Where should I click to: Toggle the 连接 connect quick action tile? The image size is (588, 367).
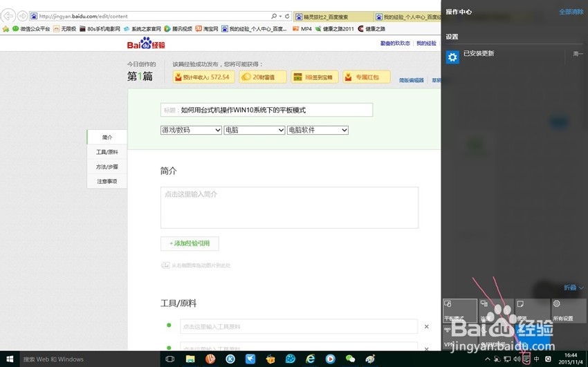(496, 310)
